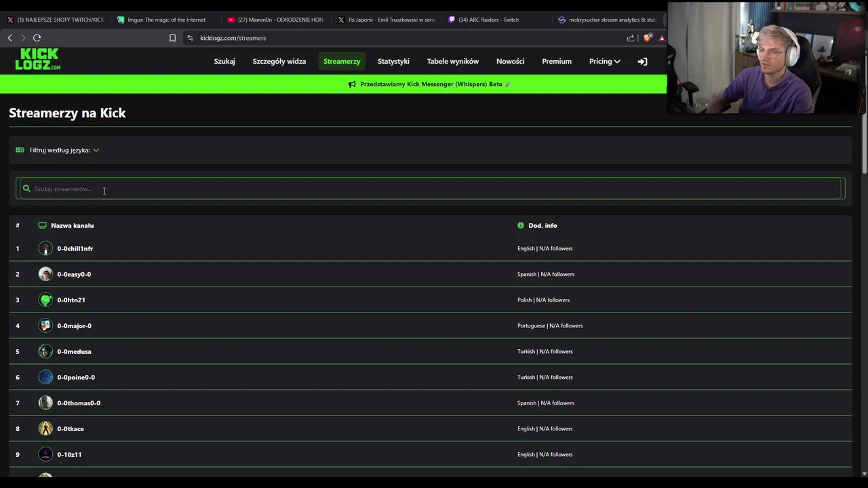This screenshot has width=868, height=488.
Task: Click the browser forward arrow
Action: [23, 38]
